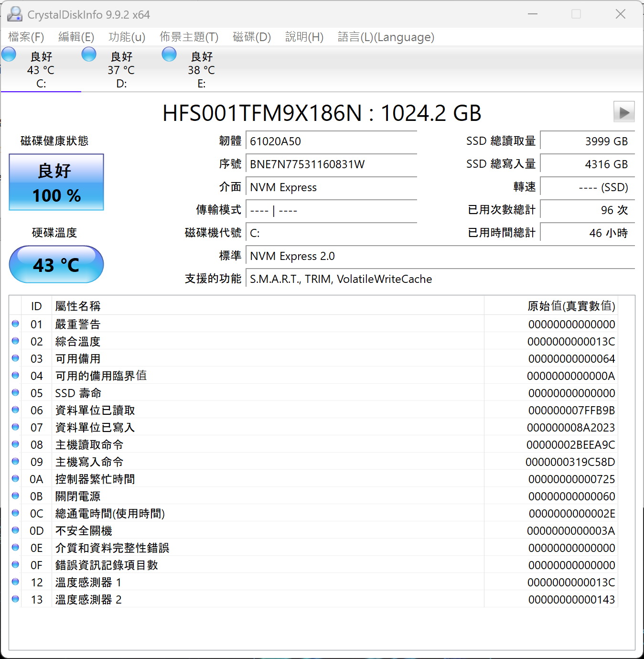The height and width of the screenshot is (659, 644).
Task: Switch to the D: 37 °C disk tab
Action: pyautogui.click(x=121, y=70)
